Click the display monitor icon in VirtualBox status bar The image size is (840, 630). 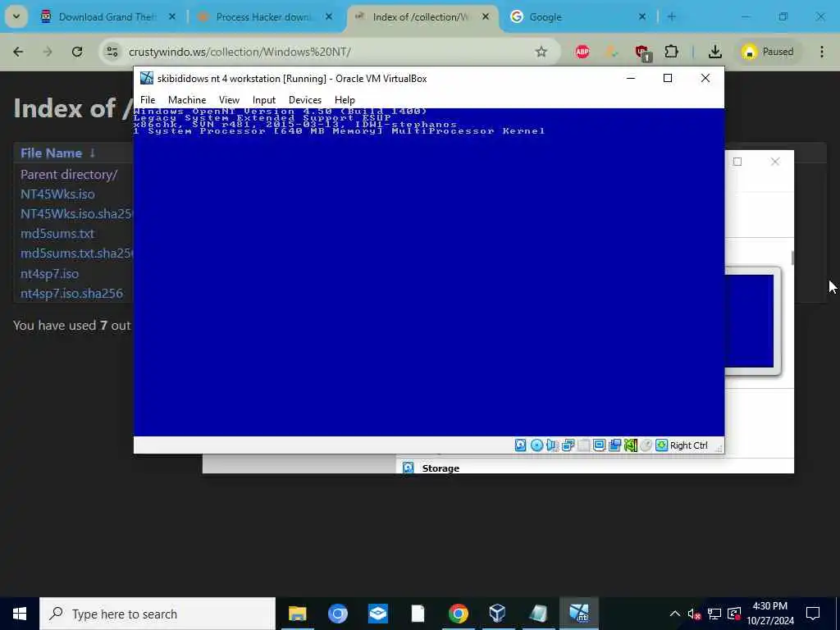599,445
